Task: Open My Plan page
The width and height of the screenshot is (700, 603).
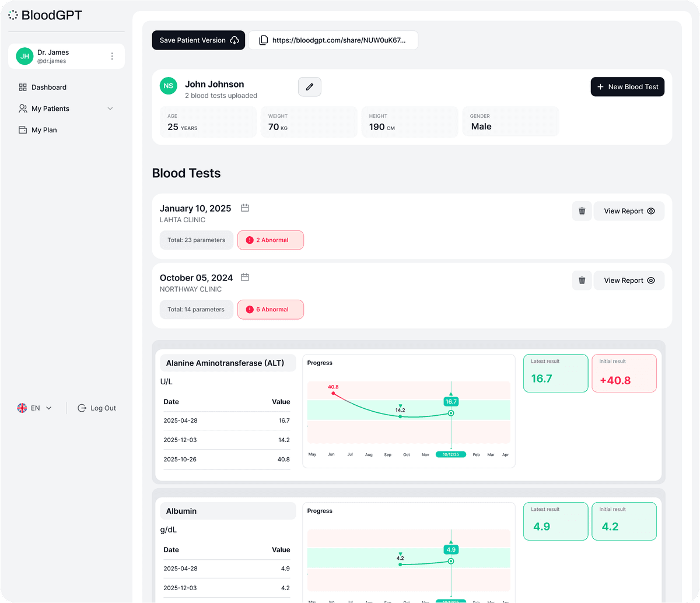Action: click(38, 130)
